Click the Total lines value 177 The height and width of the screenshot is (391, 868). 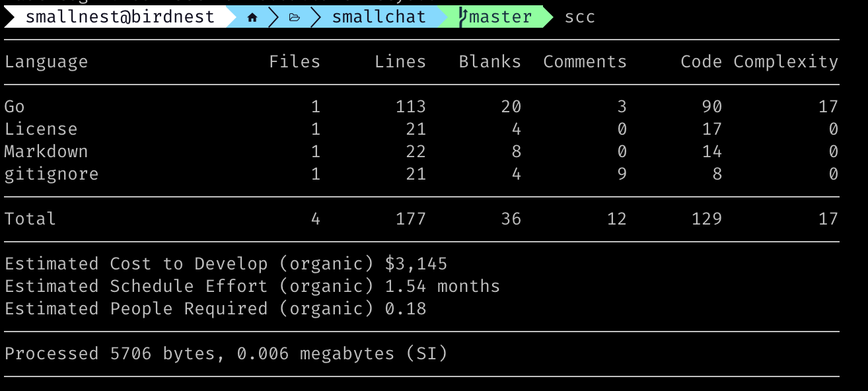tap(411, 219)
